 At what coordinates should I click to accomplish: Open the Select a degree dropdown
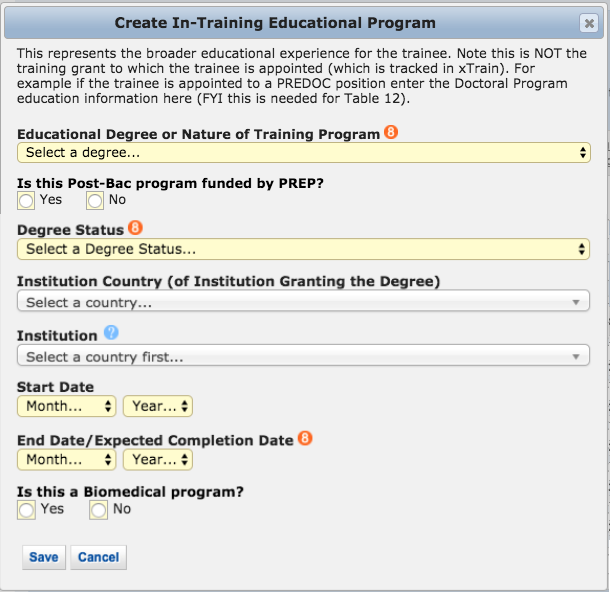[x=303, y=153]
